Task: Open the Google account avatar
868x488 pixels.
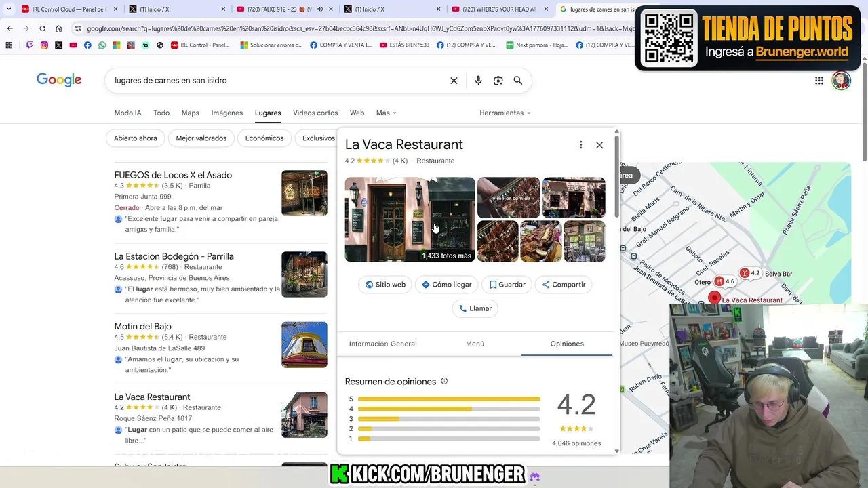Action: (841, 81)
